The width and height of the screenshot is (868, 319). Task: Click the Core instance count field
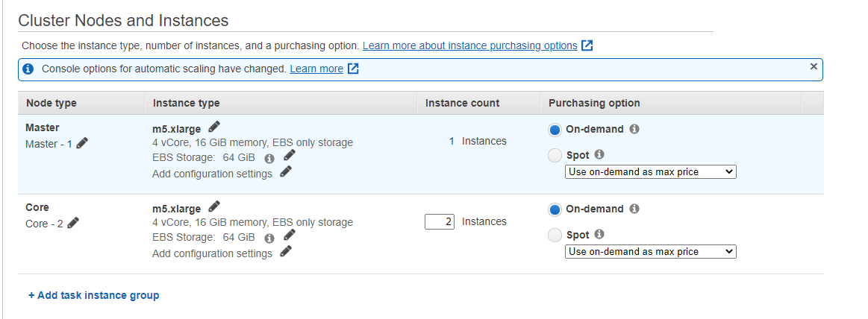click(440, 221)
